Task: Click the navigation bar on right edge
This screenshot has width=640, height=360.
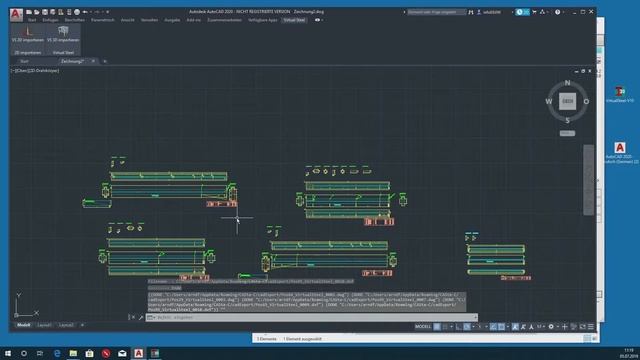Action: (x=588, y=180)
